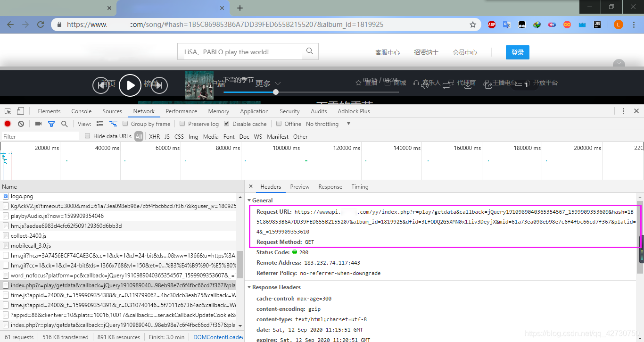Image resolution: width=644 pixels, height=342 pixels.
Task: Switch to the Console tab
Action: tap(82, 111)
